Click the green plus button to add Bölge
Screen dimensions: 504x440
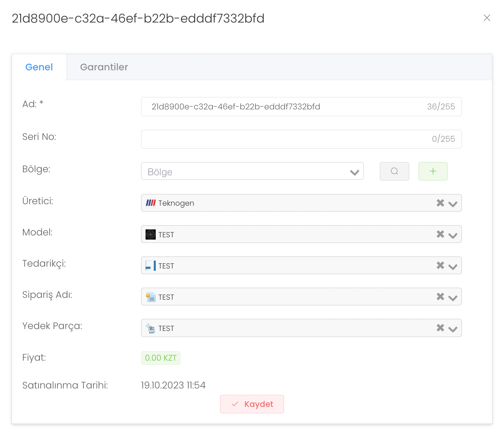433,171
